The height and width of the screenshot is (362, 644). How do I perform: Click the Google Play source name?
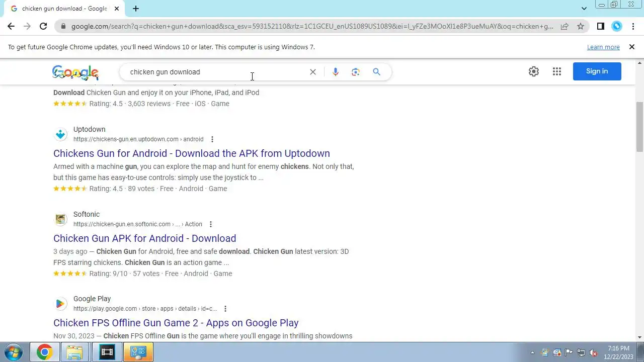tap(92, 299)
